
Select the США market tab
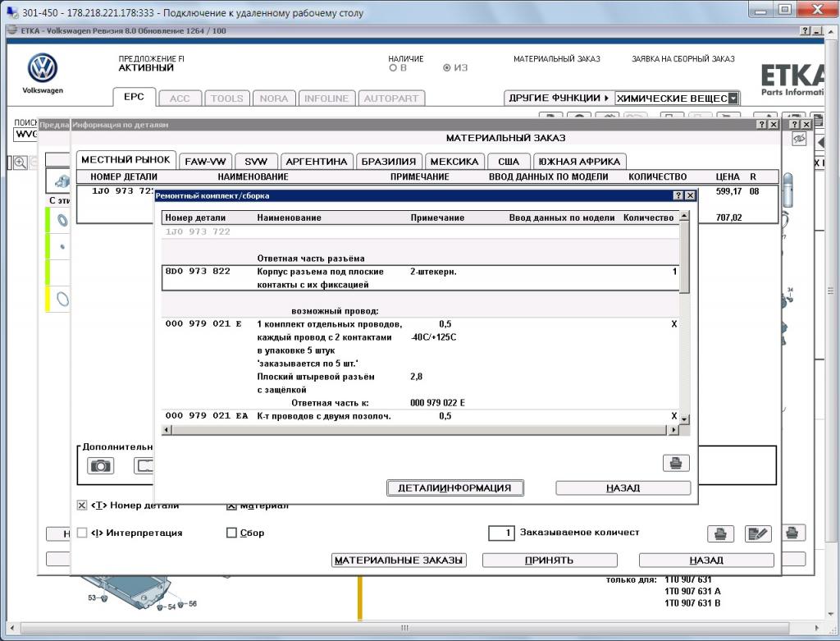tap(509, 162)
